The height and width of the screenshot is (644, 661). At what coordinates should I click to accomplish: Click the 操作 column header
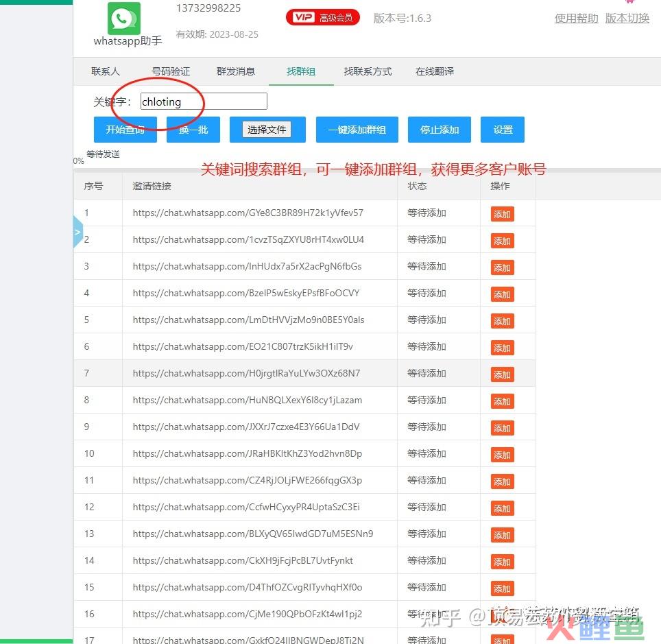click(501, 186)
